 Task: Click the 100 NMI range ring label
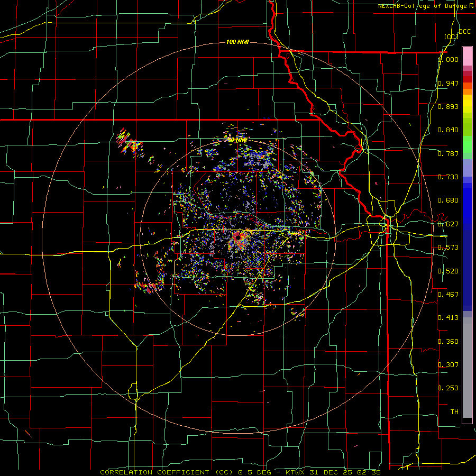[x=237, y=42]
